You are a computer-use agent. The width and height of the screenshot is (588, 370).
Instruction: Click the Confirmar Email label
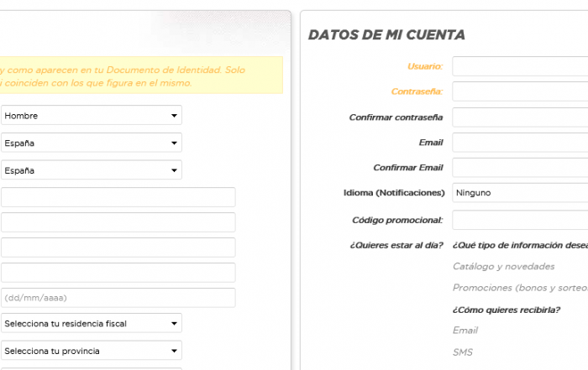tap(408, 168)
